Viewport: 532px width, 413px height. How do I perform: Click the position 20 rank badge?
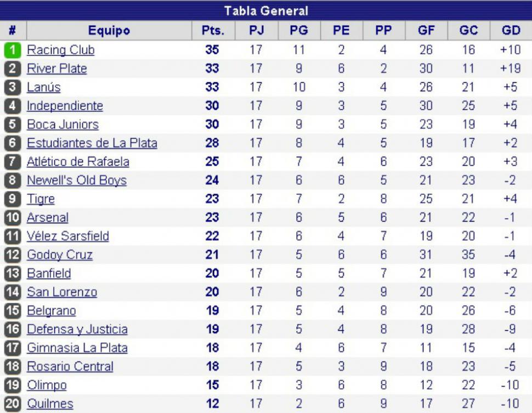tap(13, 404)
